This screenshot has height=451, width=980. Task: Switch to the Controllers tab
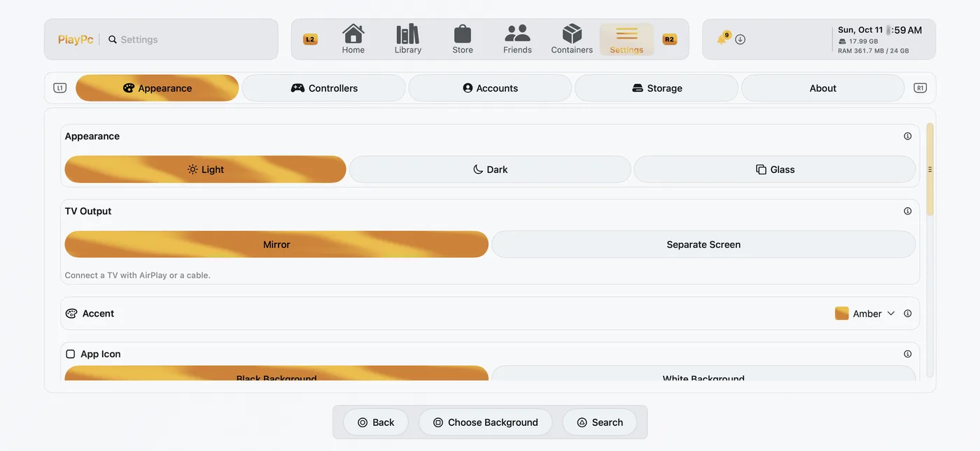pyautogui.click(x=324, y=88)
